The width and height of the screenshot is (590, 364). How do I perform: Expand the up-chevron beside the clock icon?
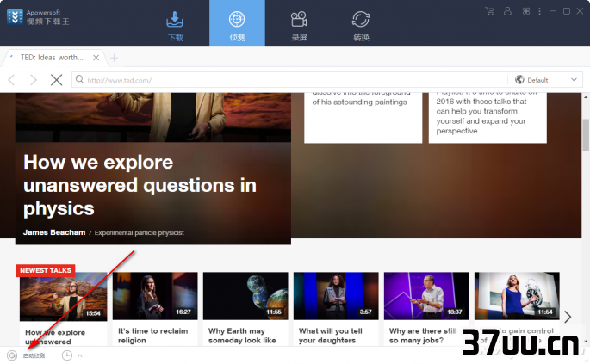(x=80, y=355)
